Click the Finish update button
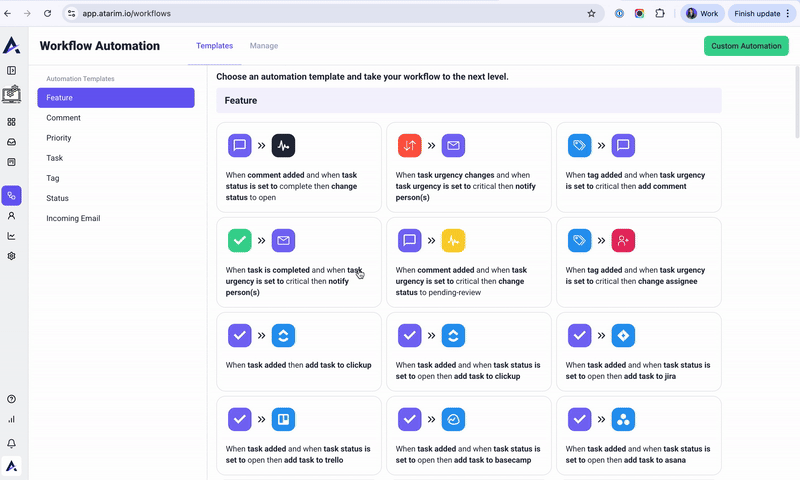Screen dimensions: 800x480 [764, 14]
